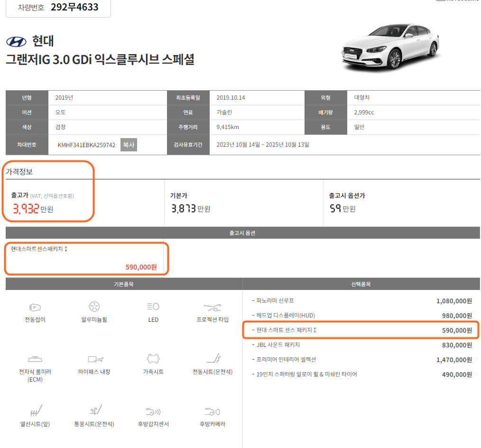481x448 pixels.
Task: Select the 현대 스마트 센스 패키지 I row
Action: 362,330
